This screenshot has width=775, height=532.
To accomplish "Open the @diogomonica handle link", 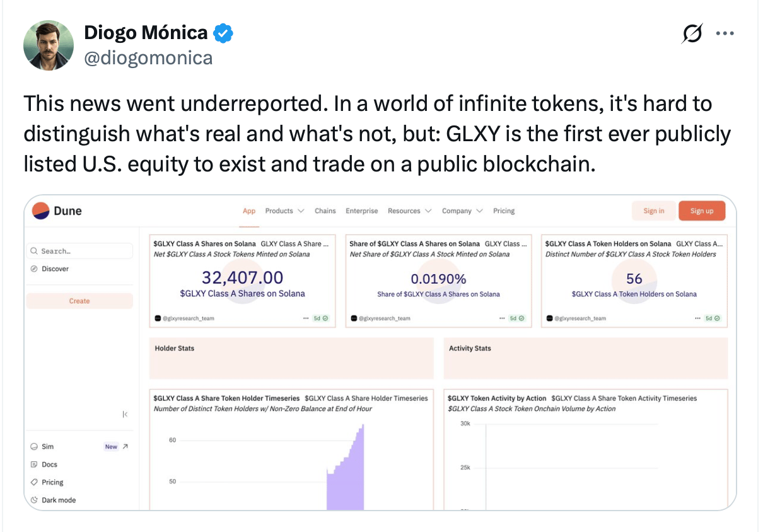I will 148,58.
